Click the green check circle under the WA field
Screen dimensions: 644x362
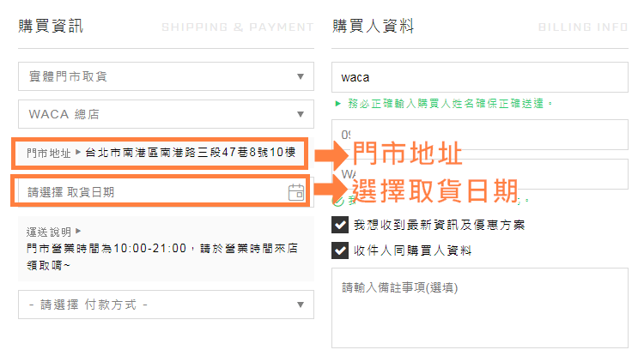(x=338, y=201)
